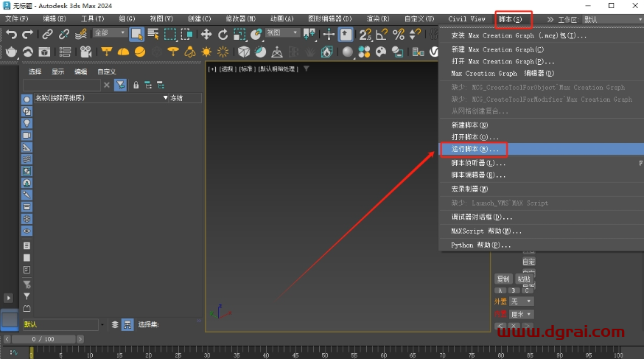This screenshot has width=644, height=359.
Task: Toggle Select and Manipulate crosshair icon
Action: click(x=329, y=34)
